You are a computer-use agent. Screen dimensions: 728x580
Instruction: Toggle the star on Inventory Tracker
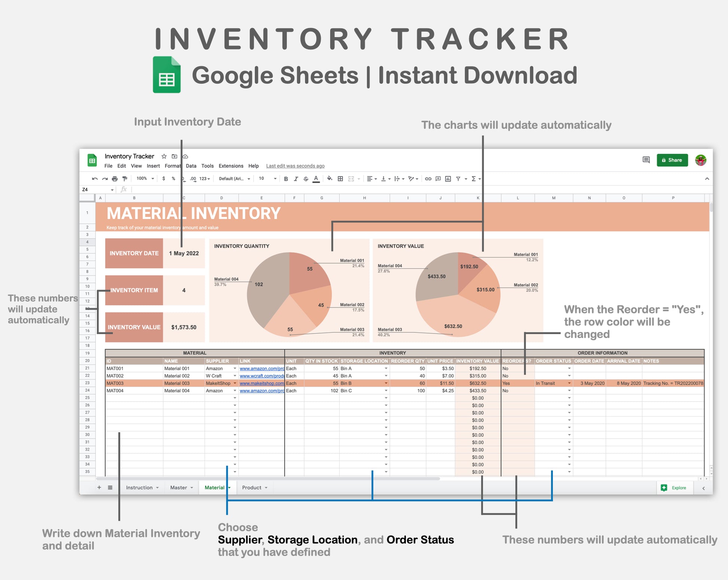click(x=164, y=156)
